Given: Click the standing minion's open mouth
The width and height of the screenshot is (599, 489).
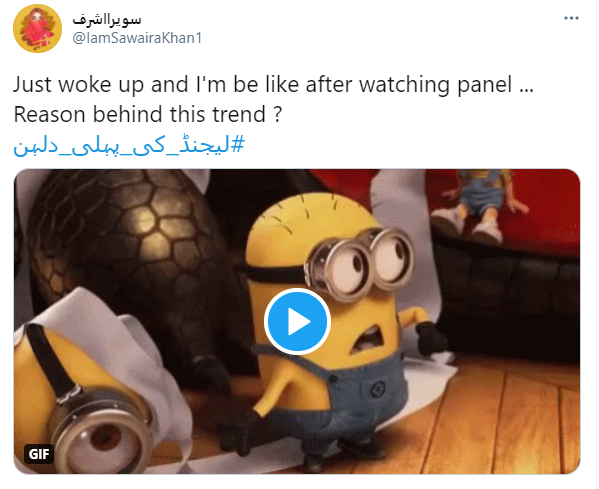Looking at the screenshot, I should (367, 339).
